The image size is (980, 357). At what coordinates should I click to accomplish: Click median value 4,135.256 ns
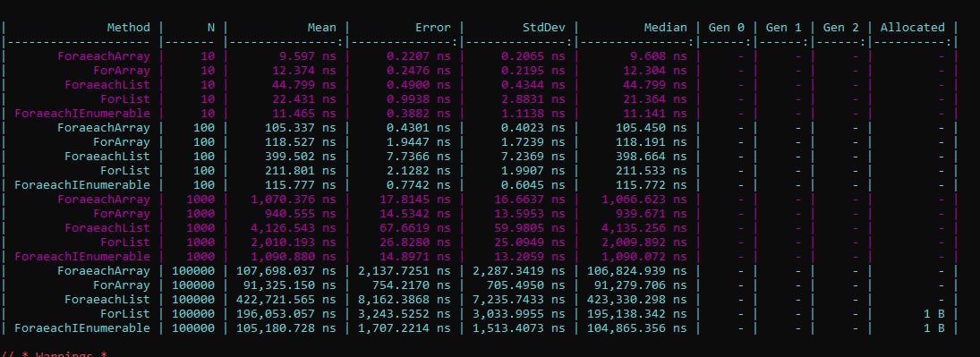click(x=643, y=228)
